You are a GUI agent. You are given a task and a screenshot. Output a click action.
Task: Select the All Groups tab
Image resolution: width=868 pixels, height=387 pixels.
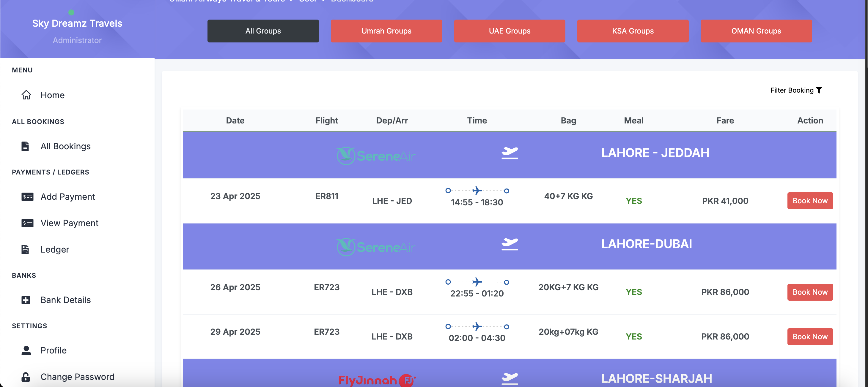point(263,31)
